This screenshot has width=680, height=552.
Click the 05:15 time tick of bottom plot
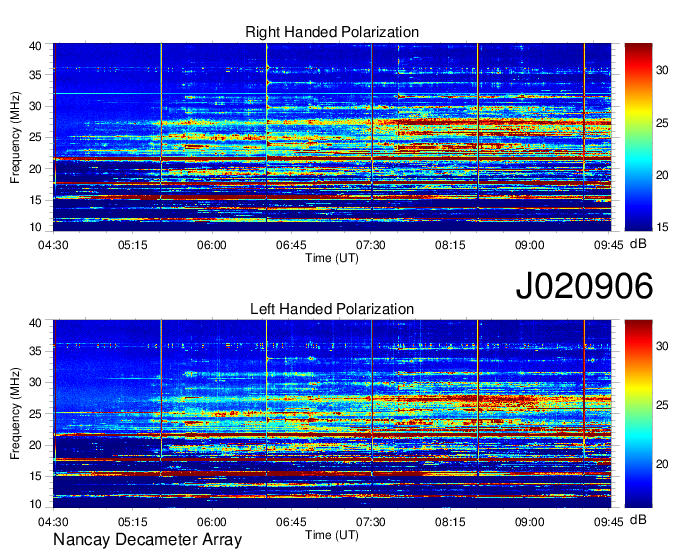pos(133,522)
